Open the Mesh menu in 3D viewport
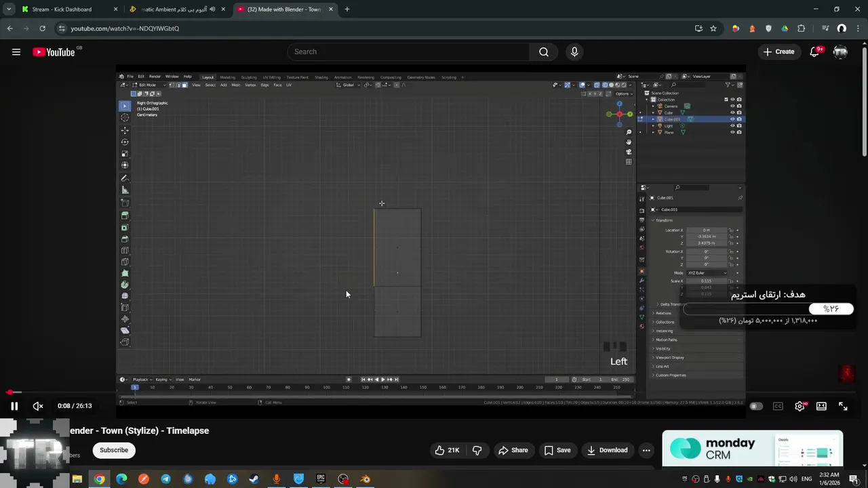The image size is (868, 488). [236, 85]
